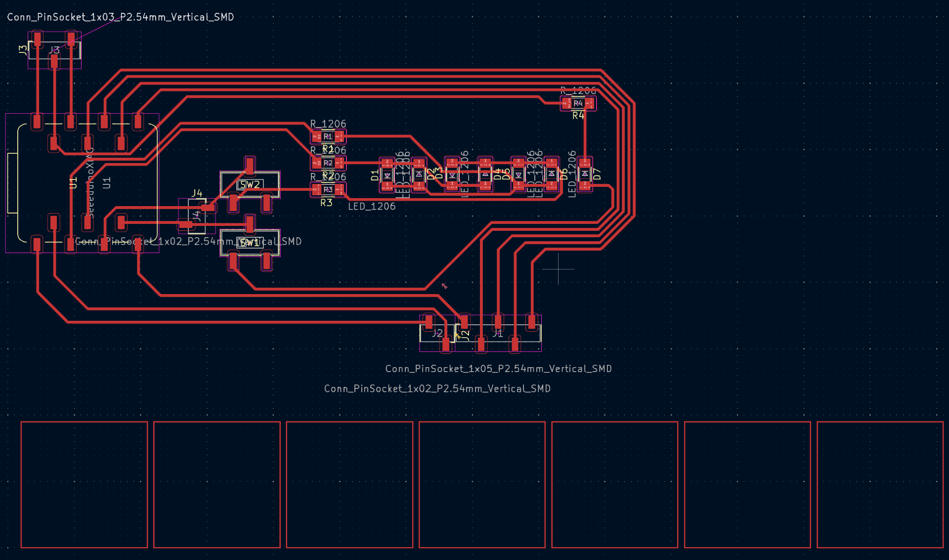Select the SW1 switch footprint
The image size is (949, 560).
pyautogui.click(x=250, y=243)
